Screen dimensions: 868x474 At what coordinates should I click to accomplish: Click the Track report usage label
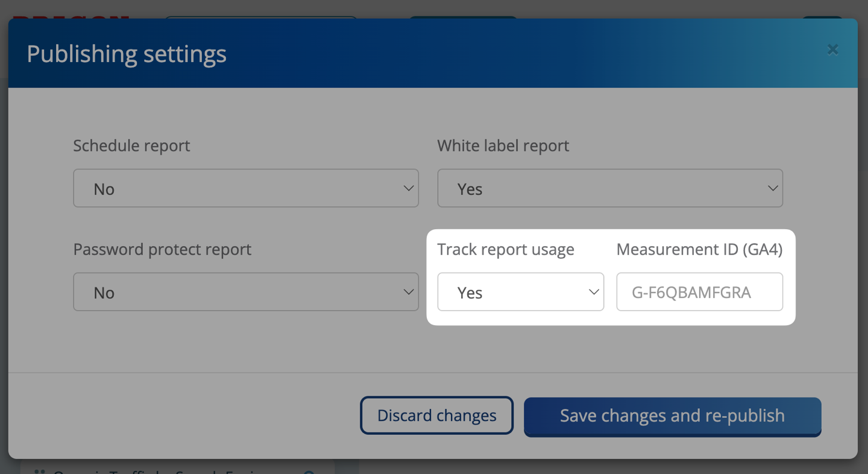[506, 250]
